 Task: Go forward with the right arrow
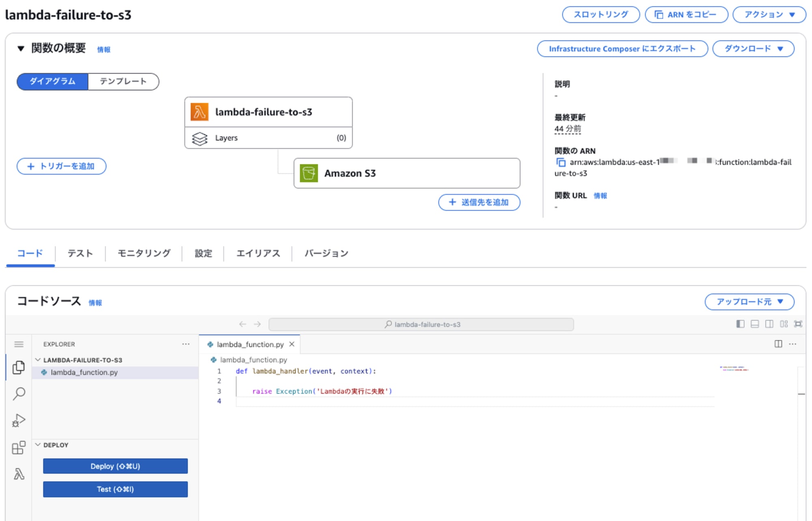(257, 324)
